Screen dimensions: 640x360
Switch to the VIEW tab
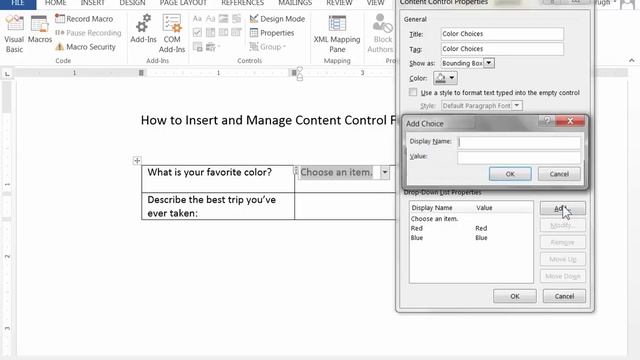pyautogui.click(x=376, y=3)
